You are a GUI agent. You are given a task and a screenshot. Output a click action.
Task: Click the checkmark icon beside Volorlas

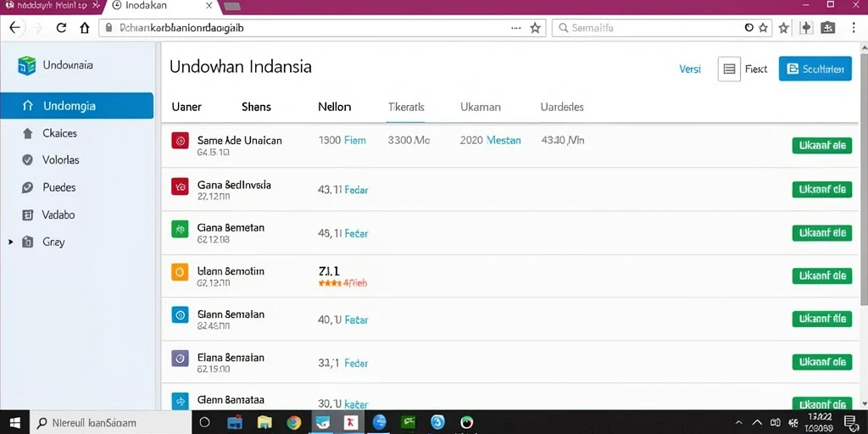pyautogui.click(x=27, y=160)
